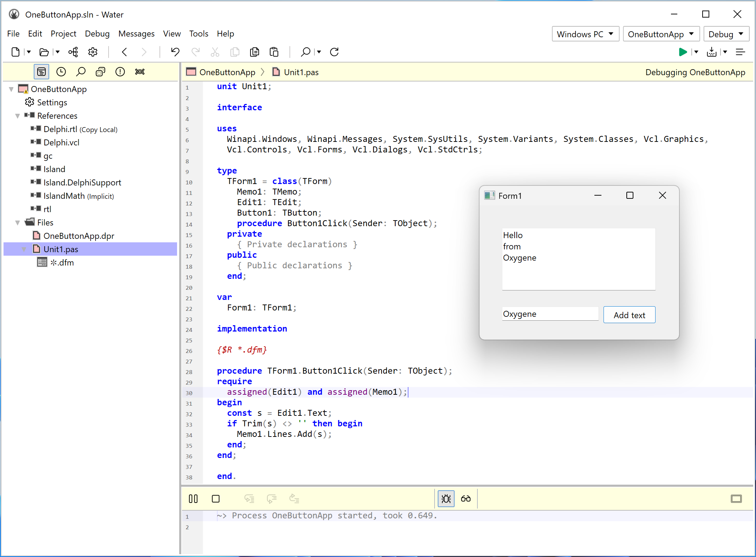Toggle the bottom panel layout button
The width and height of the screenshot is (756, 557).
pyautogui.click(x=736, y=499)
